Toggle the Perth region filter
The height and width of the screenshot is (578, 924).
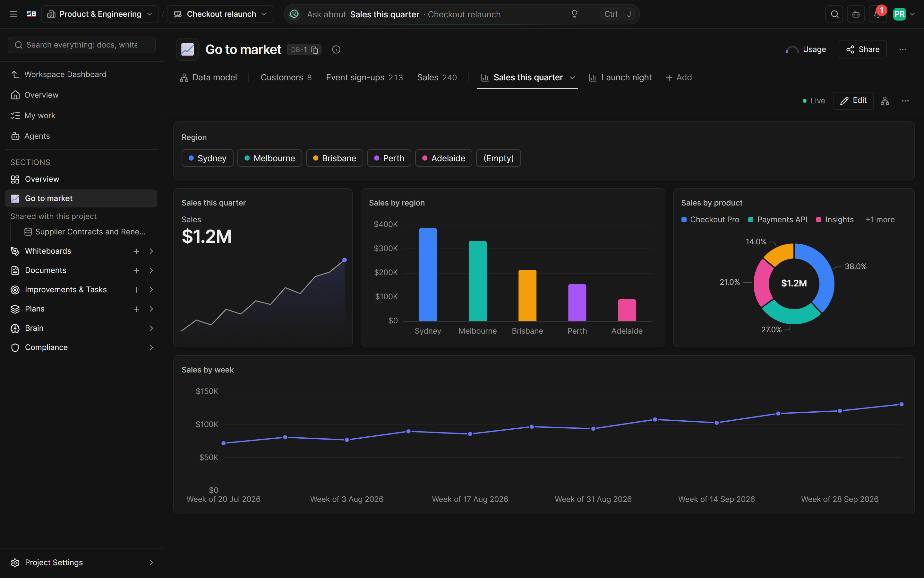click(x=389, y=158)
